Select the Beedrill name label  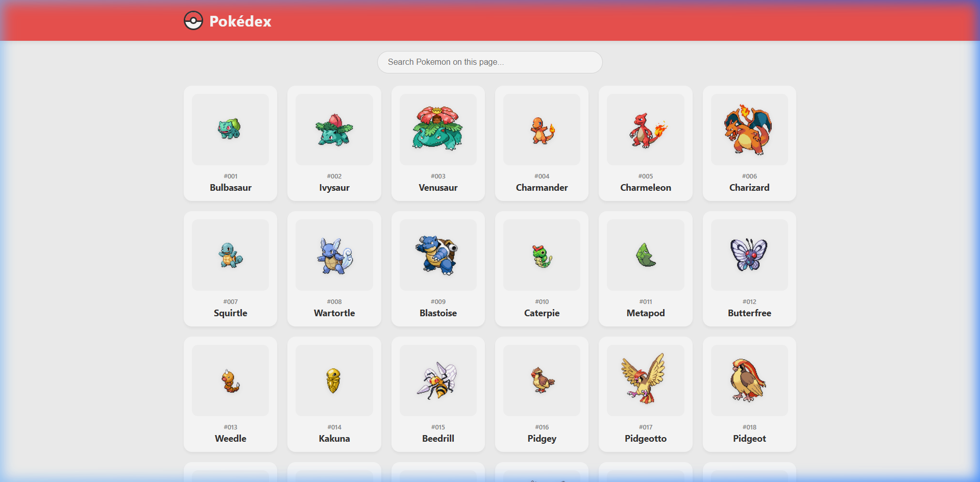[438, 439]
